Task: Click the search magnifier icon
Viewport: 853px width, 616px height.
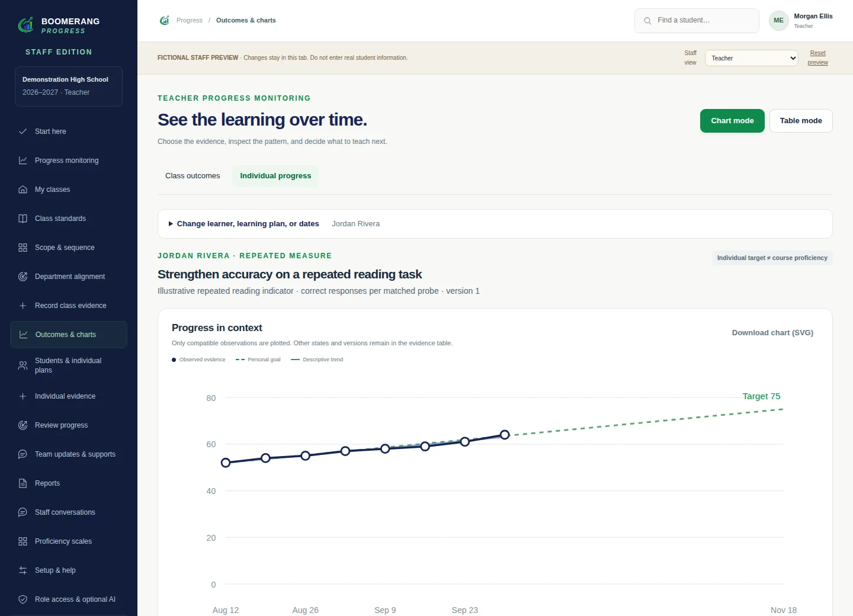Action: [x=647, y=21]
